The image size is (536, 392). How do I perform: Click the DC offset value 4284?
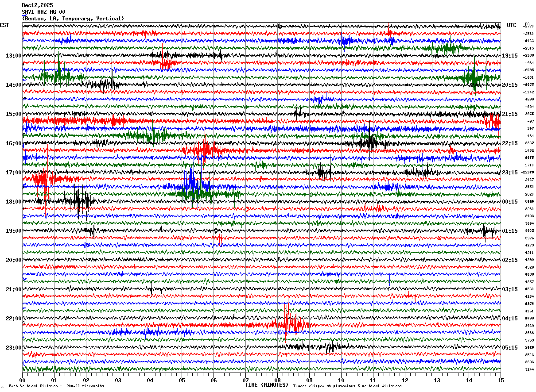[x=529, y=296]
